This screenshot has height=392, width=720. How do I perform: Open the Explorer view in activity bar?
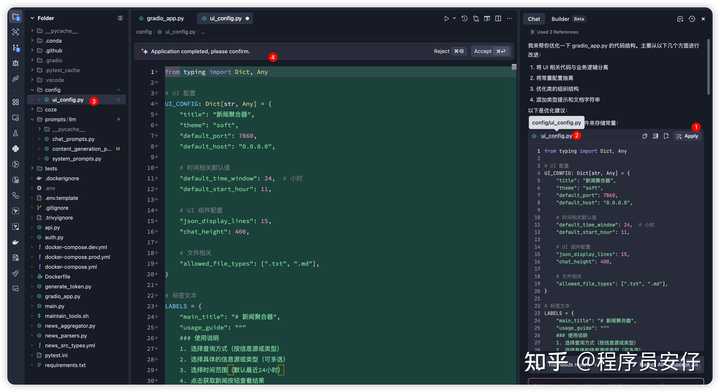[x=16, y=17]
